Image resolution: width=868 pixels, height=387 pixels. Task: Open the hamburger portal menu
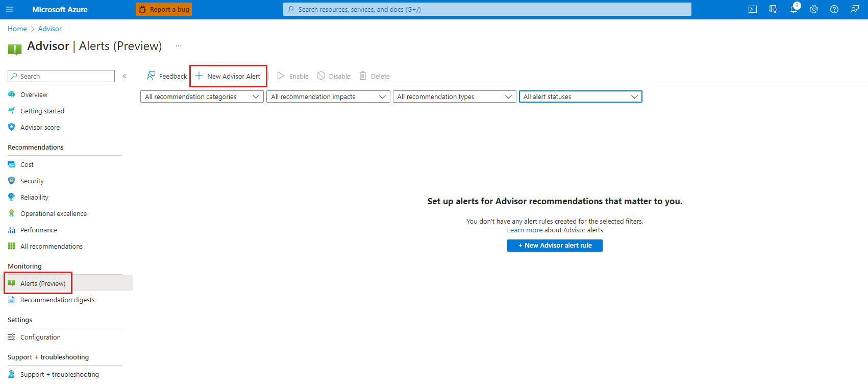click(10, 9)
